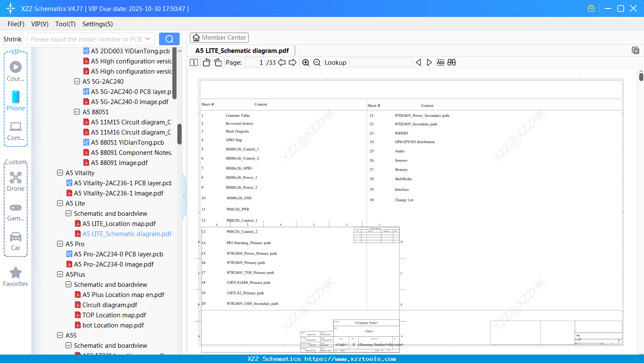Viewport: 644px width, 363px height.
Task: Click the panel splitter collapse handle
Action: pyautogui.click(x=184, y=196)
